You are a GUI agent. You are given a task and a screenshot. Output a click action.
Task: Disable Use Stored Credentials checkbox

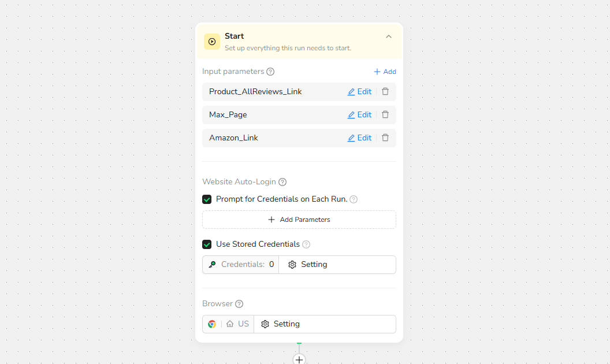(207, 244)
